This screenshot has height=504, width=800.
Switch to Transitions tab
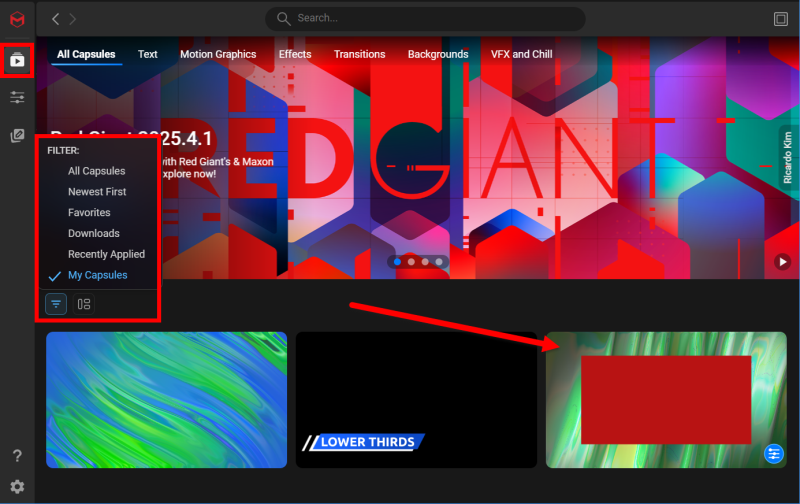359,54
